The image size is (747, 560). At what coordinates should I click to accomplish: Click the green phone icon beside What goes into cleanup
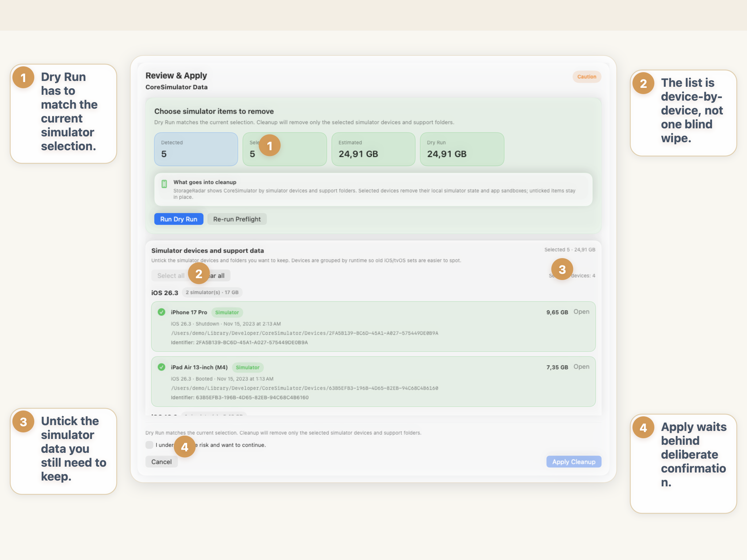pyautogui.click(x=164, y=184)
